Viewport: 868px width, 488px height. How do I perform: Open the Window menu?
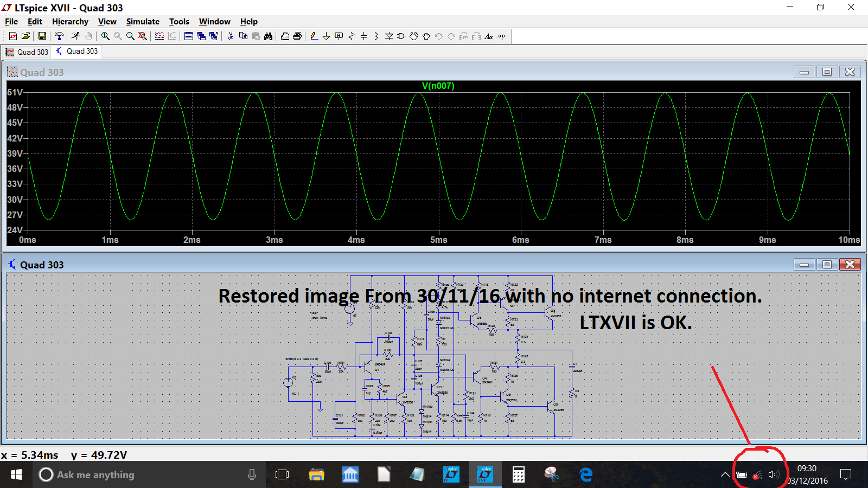click(215, 22)
